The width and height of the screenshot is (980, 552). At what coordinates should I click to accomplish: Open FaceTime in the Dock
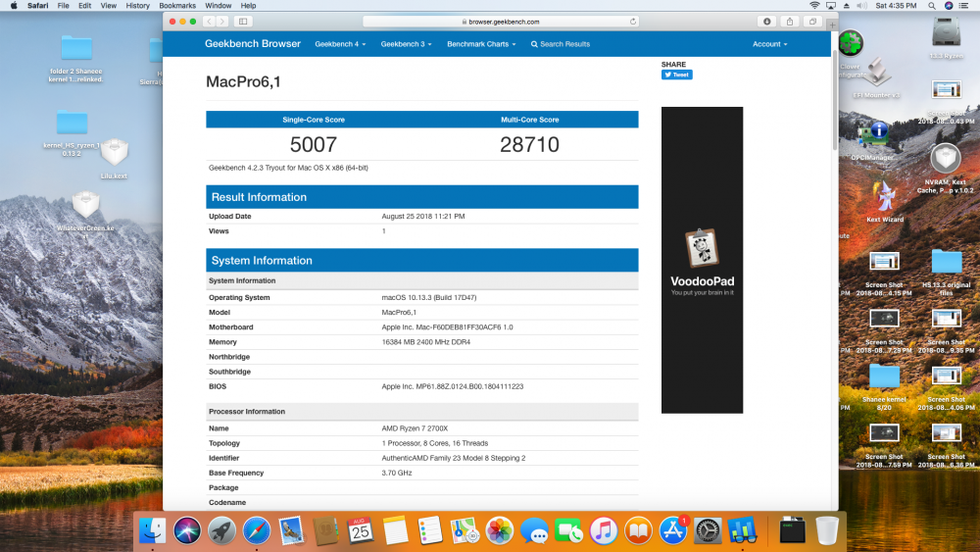[x=568, y=530]
